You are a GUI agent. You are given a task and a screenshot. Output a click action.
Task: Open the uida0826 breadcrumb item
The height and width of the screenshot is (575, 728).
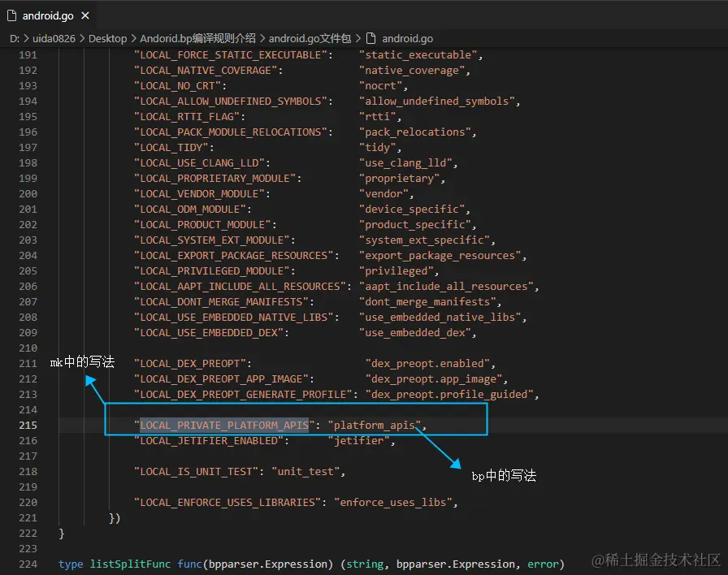54,38
